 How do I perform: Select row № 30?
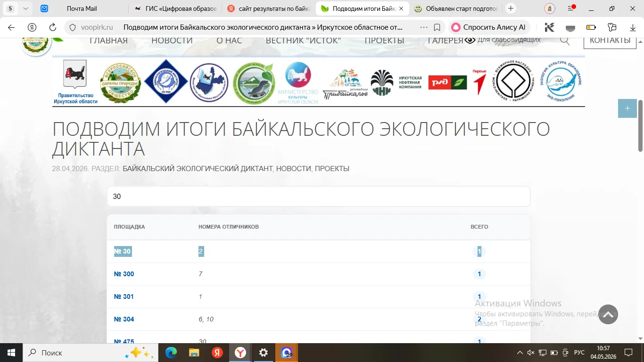tap(319, 252)
